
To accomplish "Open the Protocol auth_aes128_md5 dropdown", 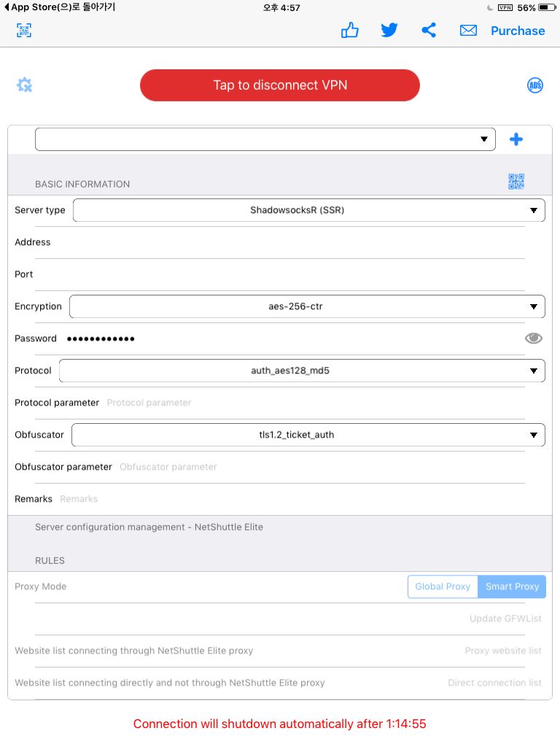I will [x=302, y=371].
